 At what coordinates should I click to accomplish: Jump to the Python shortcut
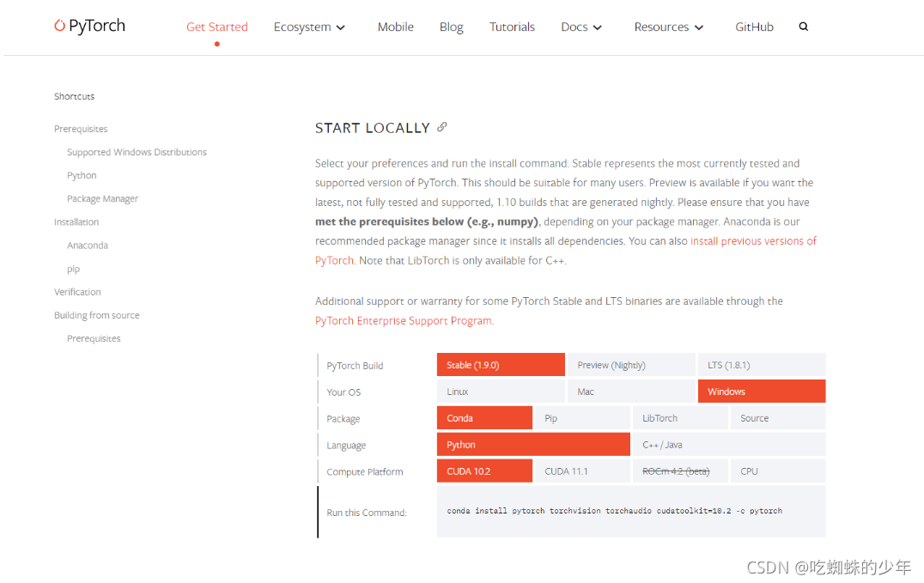(x=82, y=176)
